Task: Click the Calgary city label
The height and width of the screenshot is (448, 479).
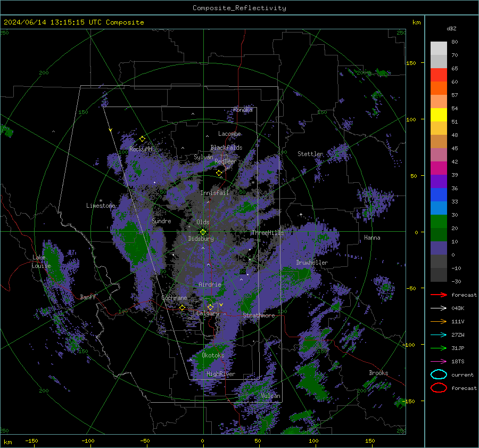Action: [208, 313]
